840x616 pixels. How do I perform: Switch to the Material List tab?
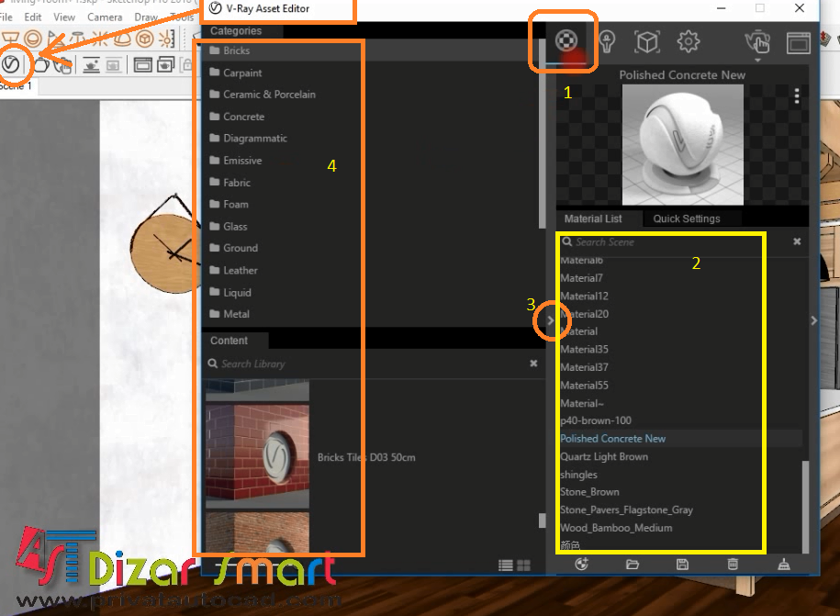pyautogui.click(x=593, y=218)
